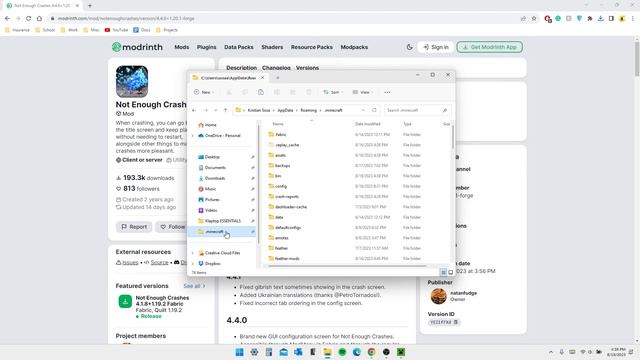Screen dimensions: 640x360
Task: Click See all featured versions
Action: tap(194, 286)
